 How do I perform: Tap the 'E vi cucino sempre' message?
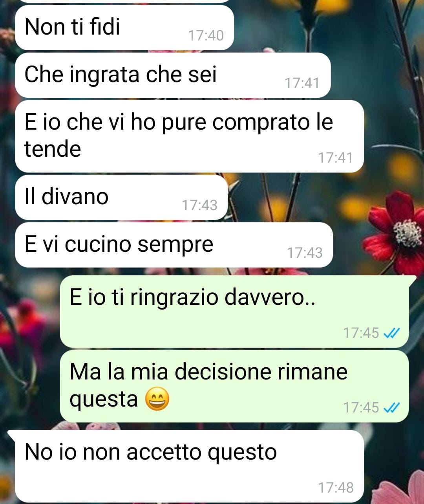174,245
